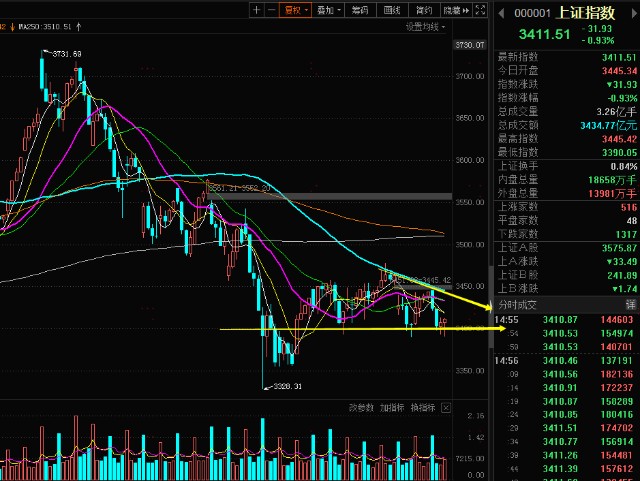Click the orange down arrow beside MA250

[13, 27]
